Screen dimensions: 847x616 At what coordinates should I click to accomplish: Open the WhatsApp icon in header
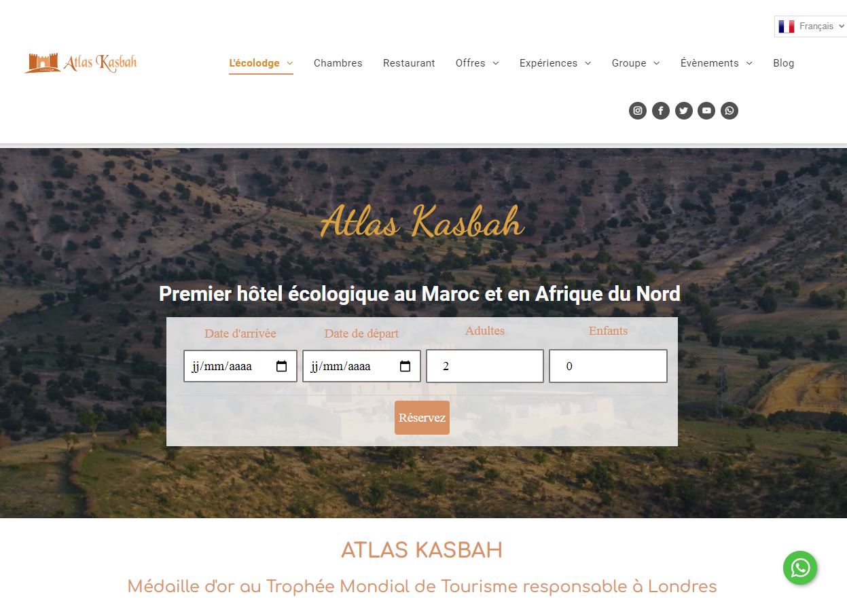(x=729, y=111)
